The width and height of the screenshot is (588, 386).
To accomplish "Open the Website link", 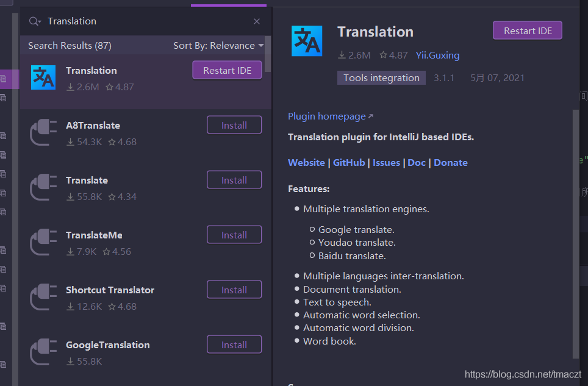I will coord(306,163).
